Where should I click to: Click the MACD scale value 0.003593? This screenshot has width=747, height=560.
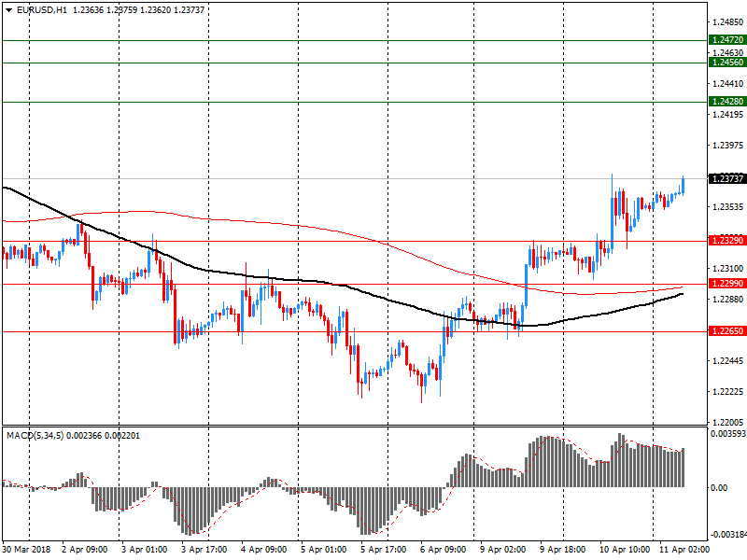pos(728,434)
